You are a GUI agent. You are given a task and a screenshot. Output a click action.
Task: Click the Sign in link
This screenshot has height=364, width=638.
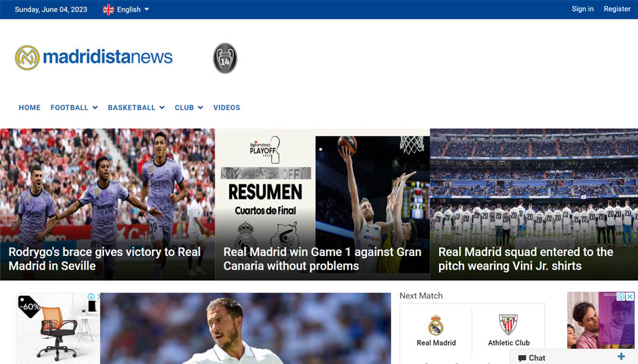[582, 9]
